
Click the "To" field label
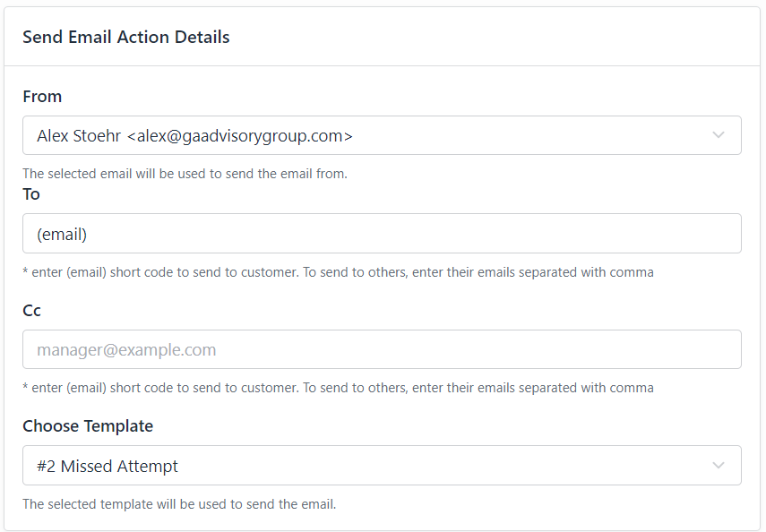click(31, 194)
